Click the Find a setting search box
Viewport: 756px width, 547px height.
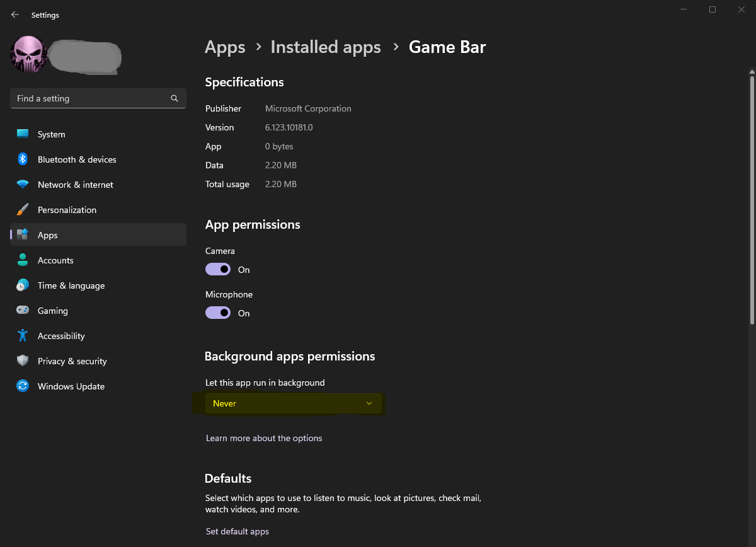tap(98, 98)
